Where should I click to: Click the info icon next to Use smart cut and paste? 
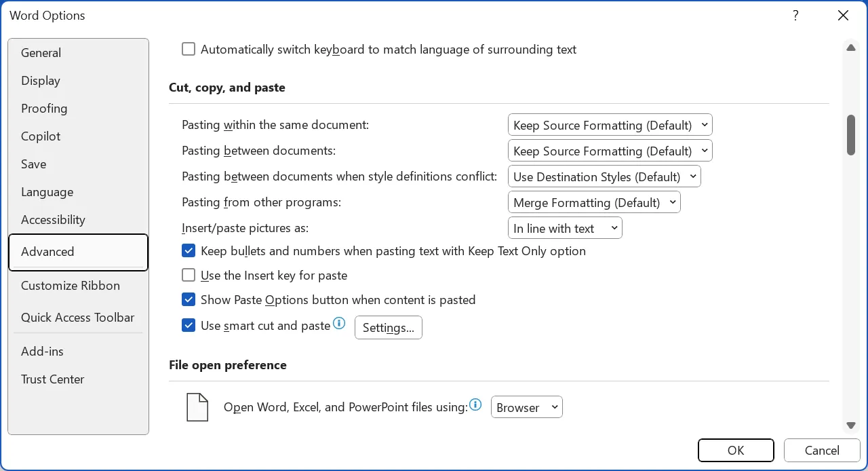pyautogui.click(x=339, y=324)
